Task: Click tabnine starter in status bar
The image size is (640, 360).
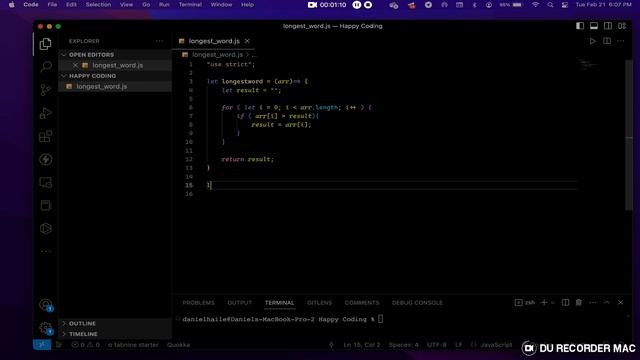Action: 133,345
